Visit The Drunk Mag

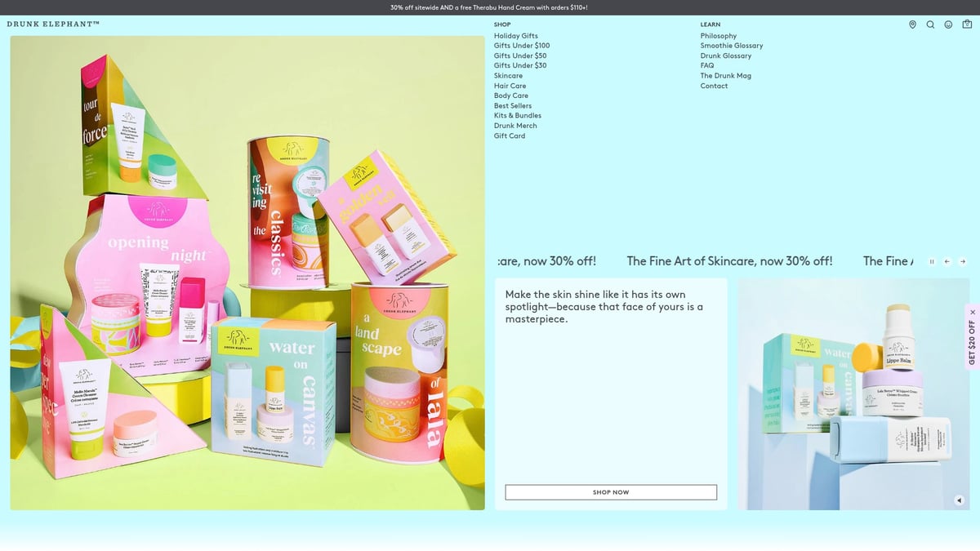725,75
